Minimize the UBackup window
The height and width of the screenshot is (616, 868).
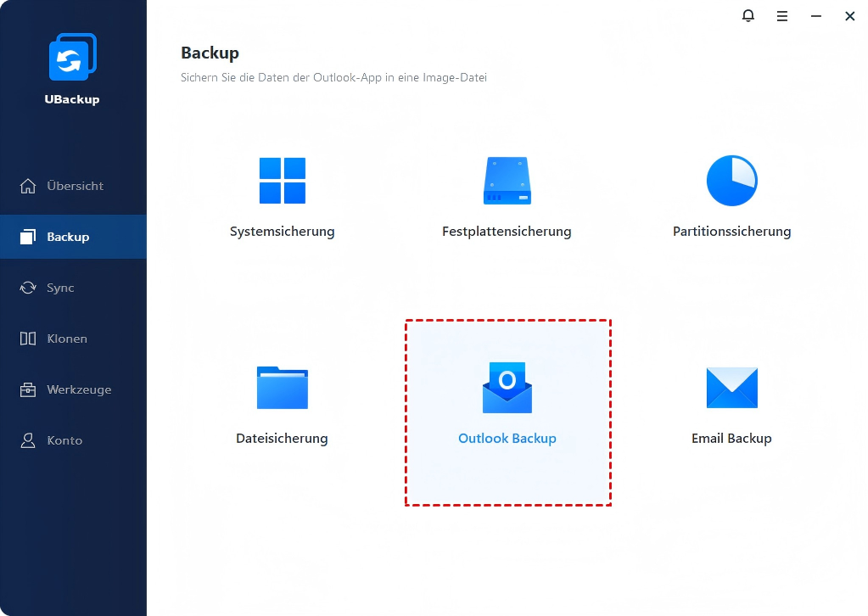(815, 15)
